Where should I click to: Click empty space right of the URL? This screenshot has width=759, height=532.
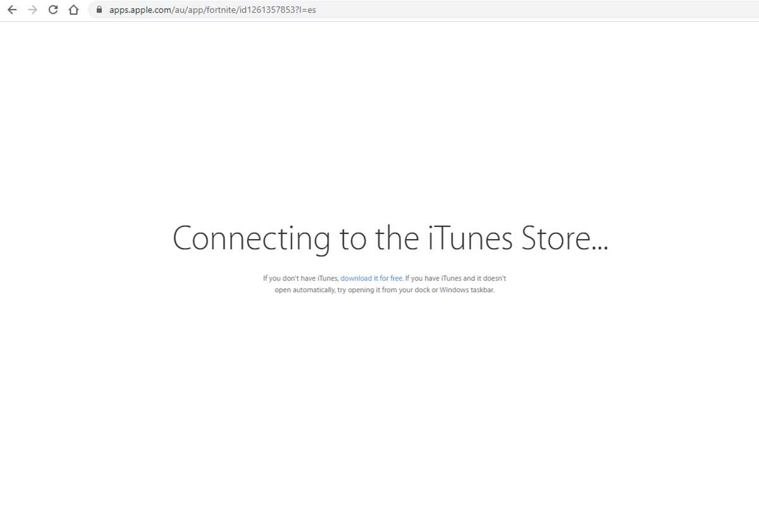(x=538, y=9)
